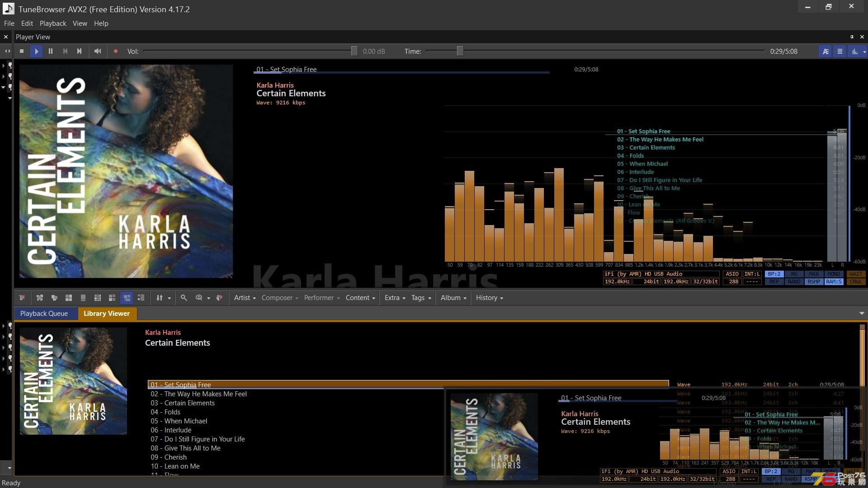Click the spectrum bars icon in player toolbar
The image size is (868, 488).
pyautogui.click(x=855, y=52)
